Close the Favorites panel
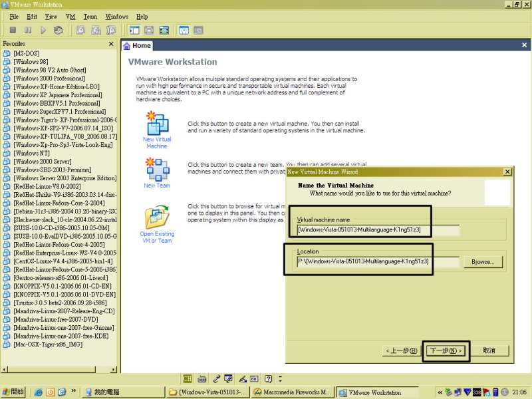This screenshot has height=399, width=532. click(111, 44)
